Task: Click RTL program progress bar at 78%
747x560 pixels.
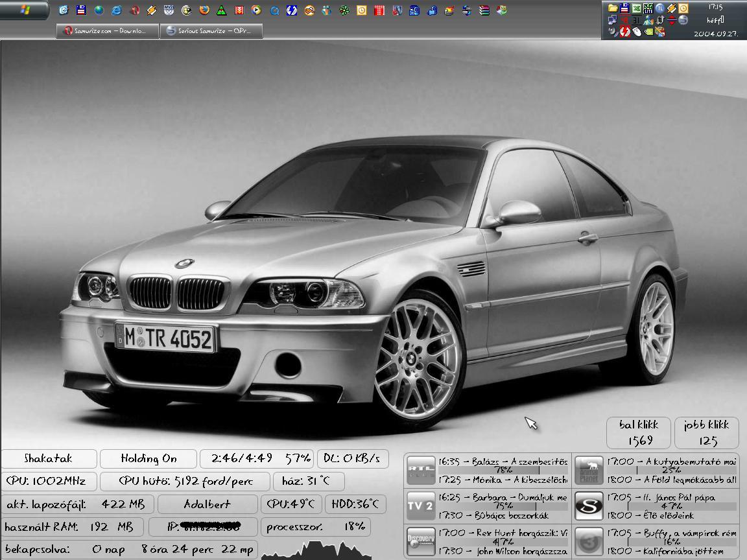Action: pos(504,470)
